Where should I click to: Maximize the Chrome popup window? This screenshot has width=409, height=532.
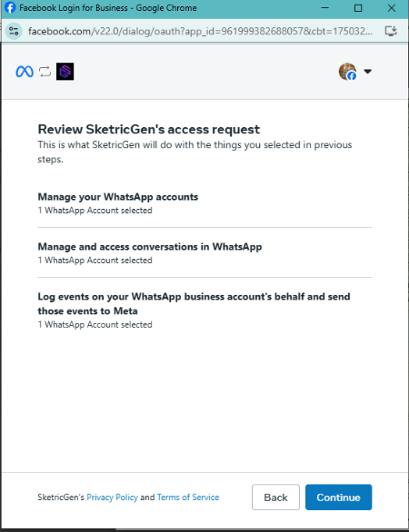click(358, 8)
